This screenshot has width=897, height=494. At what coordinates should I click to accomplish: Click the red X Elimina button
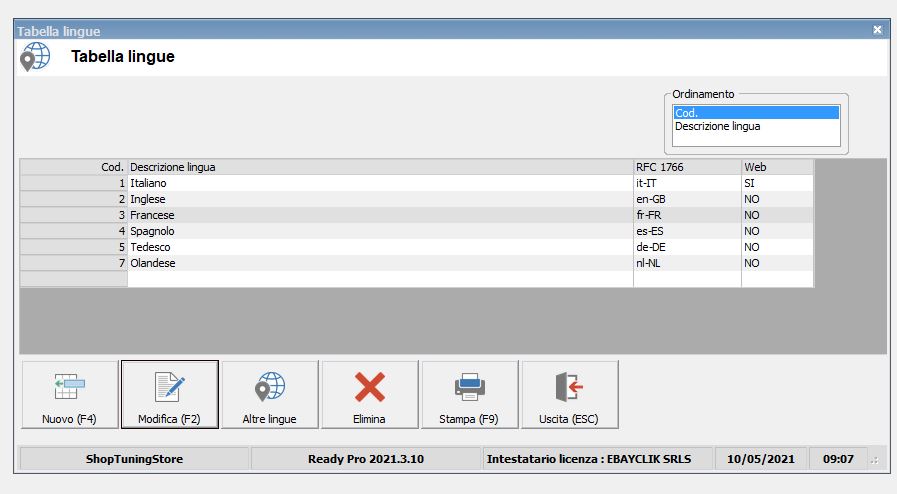(370, 395)
